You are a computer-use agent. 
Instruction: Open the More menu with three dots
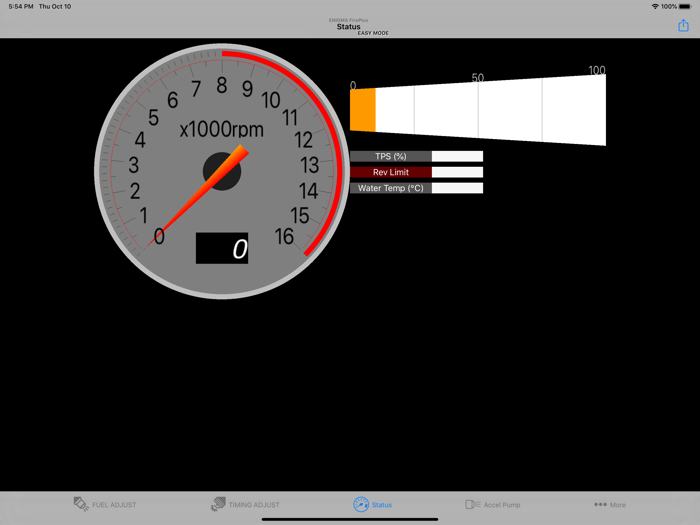point(610,505)
